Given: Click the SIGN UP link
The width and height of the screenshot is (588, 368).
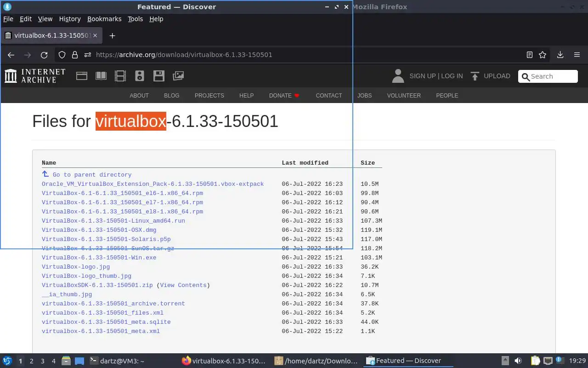Looking at the screenshot, I should [x=423, y=76].
